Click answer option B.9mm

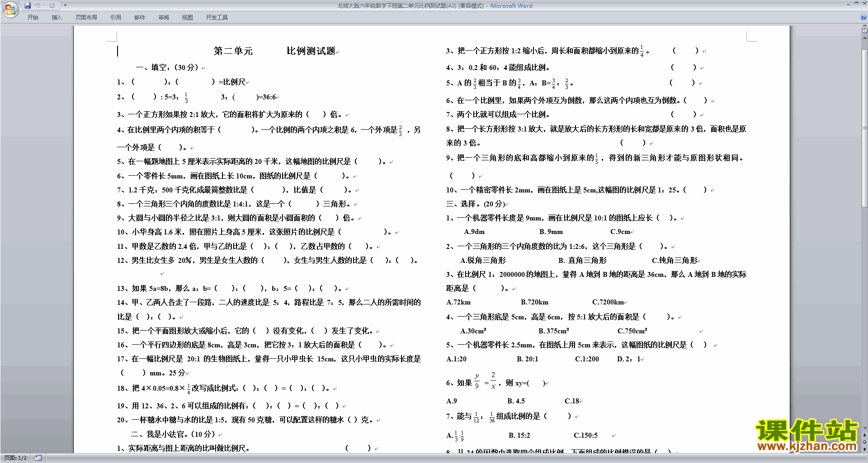coord(551,232)
